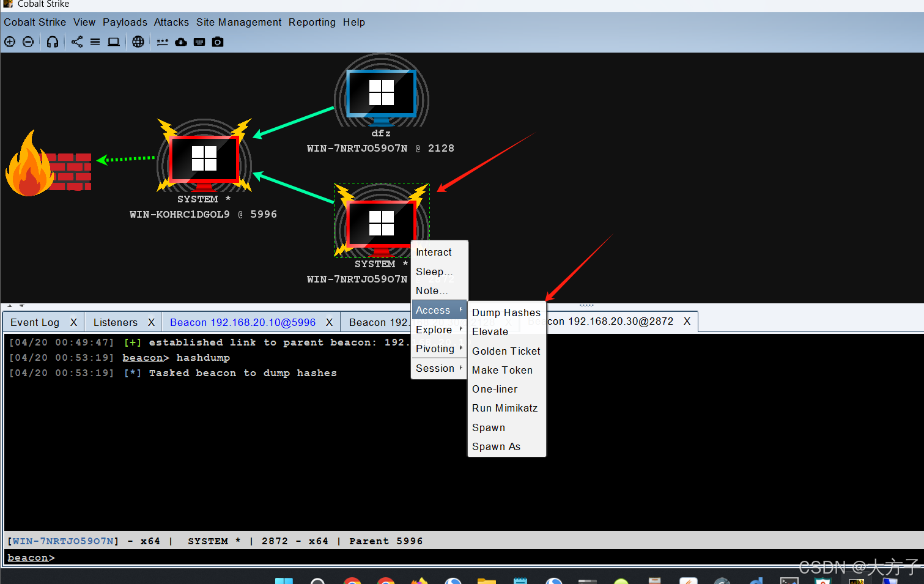Expand the Session submenu
Viewport: 924px width, 584px height.
tap(440, 368)
